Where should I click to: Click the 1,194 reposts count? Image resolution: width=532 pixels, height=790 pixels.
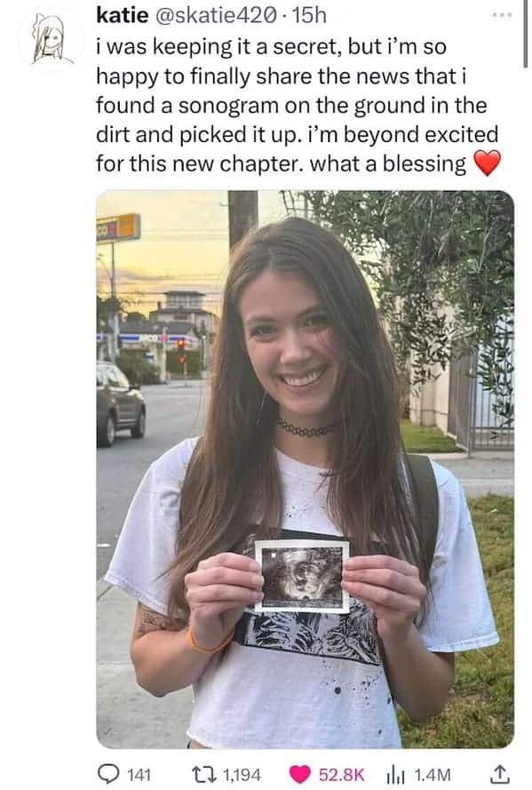tap(241, 774)
